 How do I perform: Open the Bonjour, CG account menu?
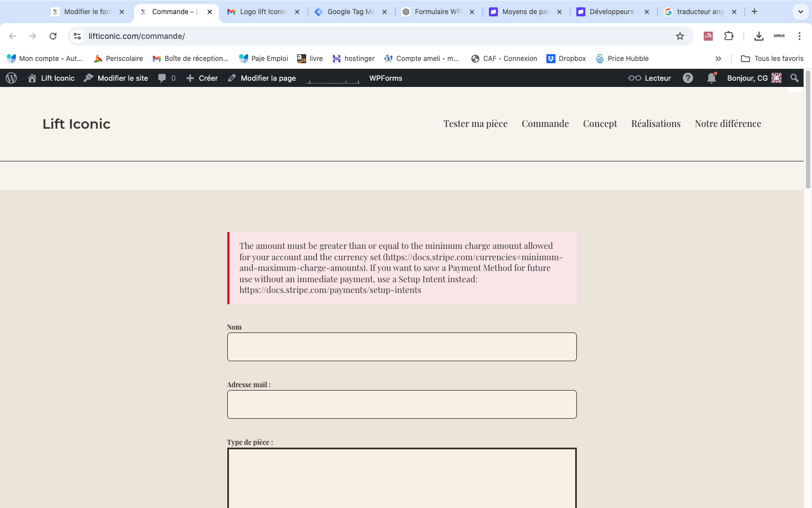(754, 78)
